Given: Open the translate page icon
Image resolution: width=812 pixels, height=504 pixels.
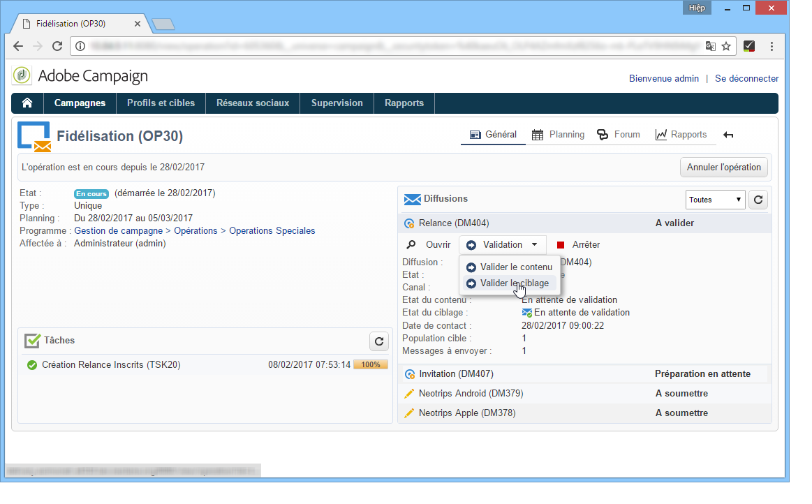Looking at the screenshot, I should coord(711,46).
